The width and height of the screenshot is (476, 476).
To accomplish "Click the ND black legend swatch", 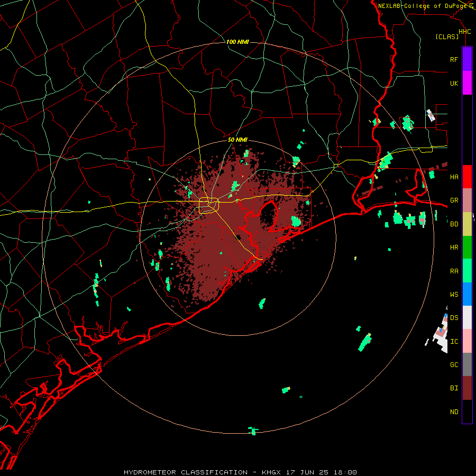I will pos(467,411).
